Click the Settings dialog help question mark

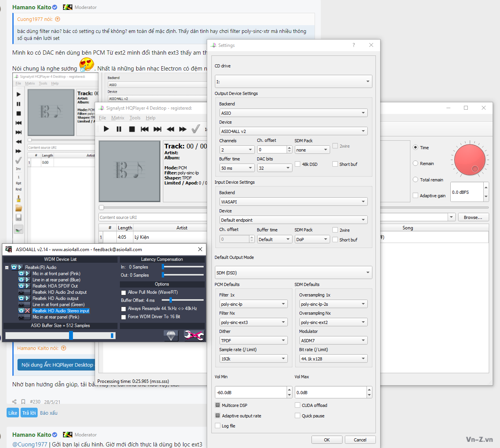[353, 45]
